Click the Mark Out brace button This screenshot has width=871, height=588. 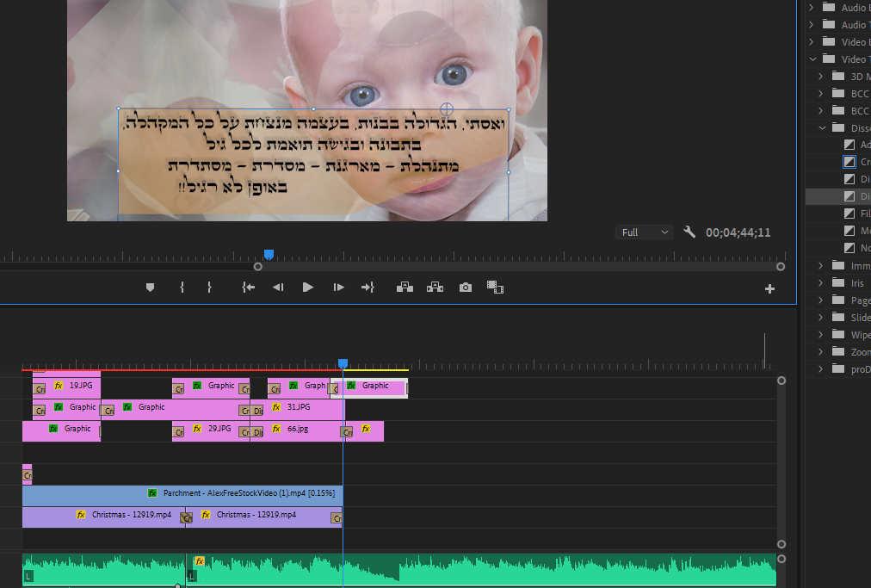209,288
